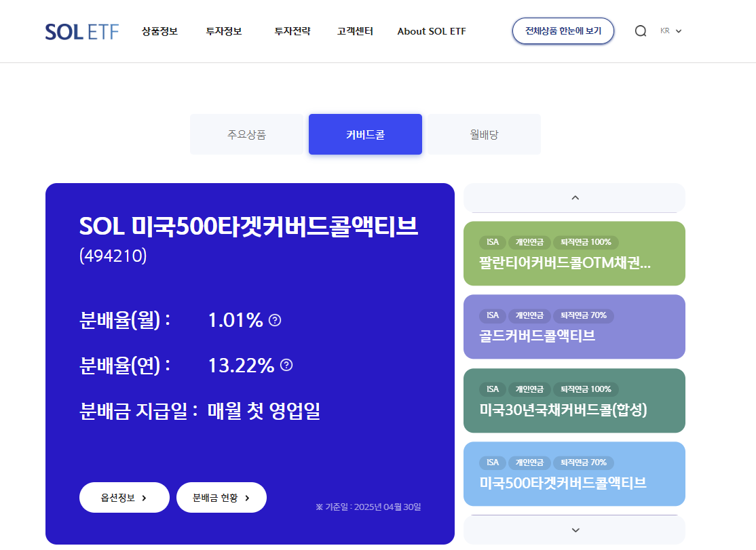Click help icon next to 1.01% monthly rate

[x=275, y=320]
